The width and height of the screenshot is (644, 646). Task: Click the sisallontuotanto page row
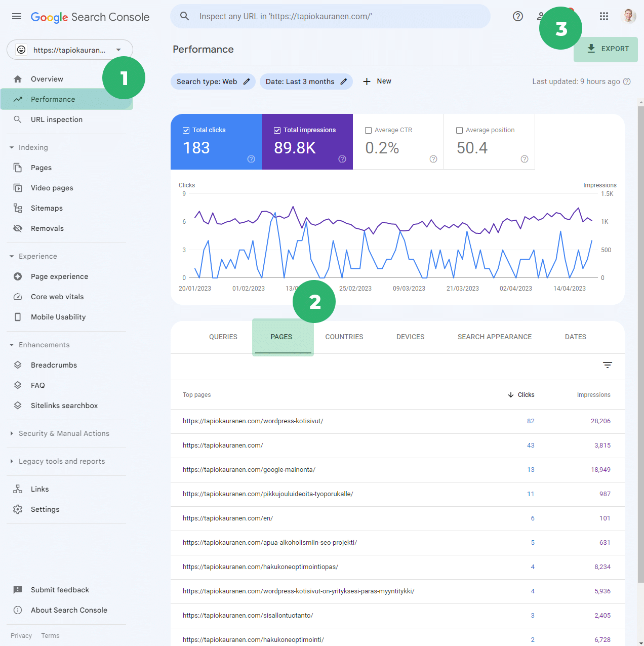pos(397,616)
